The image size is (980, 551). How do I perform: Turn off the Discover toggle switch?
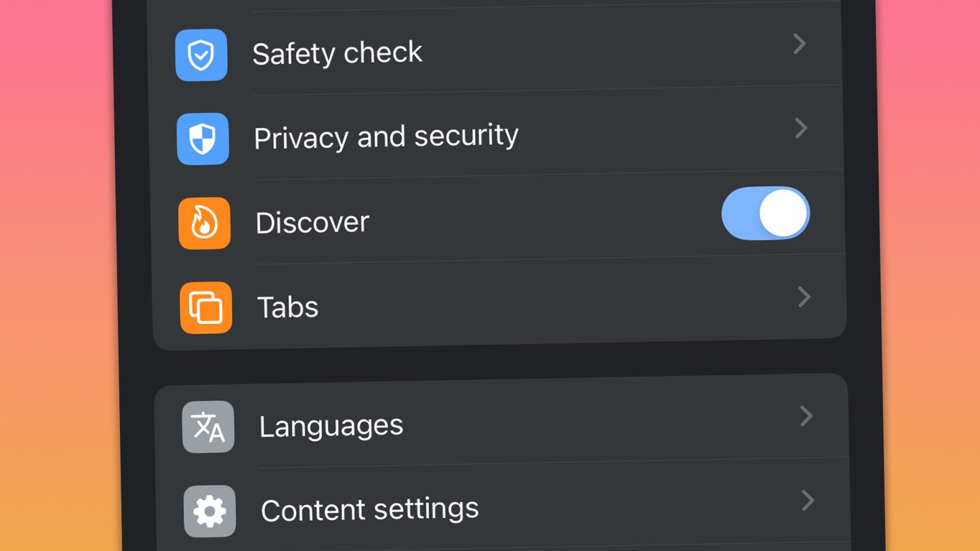pyautogui.click(x=765, y=214)
